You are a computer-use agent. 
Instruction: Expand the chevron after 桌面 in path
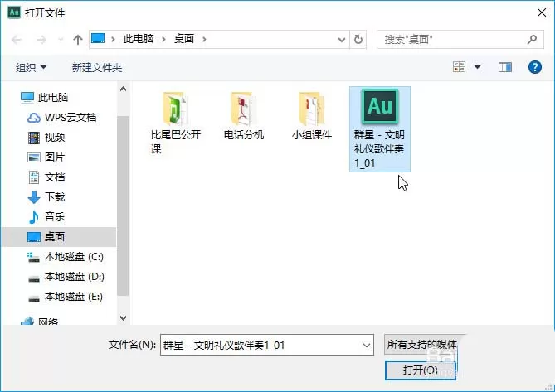204,39
